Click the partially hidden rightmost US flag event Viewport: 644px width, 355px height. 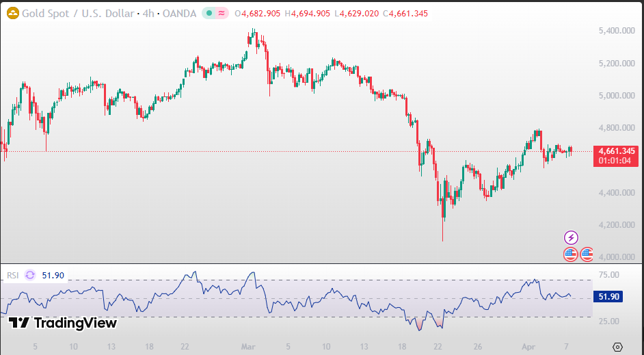coord(587,254)
